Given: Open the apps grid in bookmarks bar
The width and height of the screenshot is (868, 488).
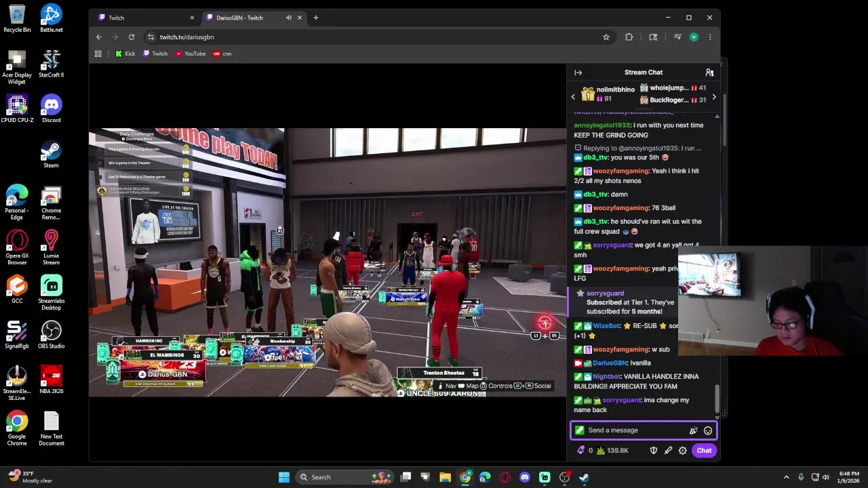Looking at the screenshot, I should coord(98,54).
